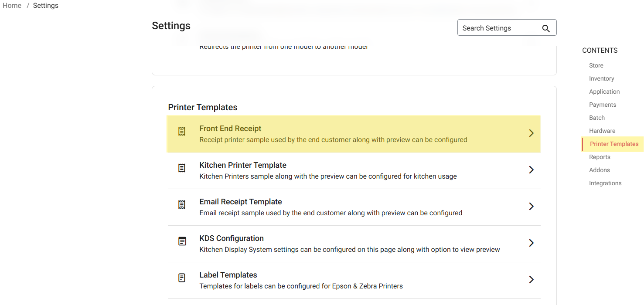644x305 pixels.
Task: Click the Email Receipt Template icon
Action: 182,205
